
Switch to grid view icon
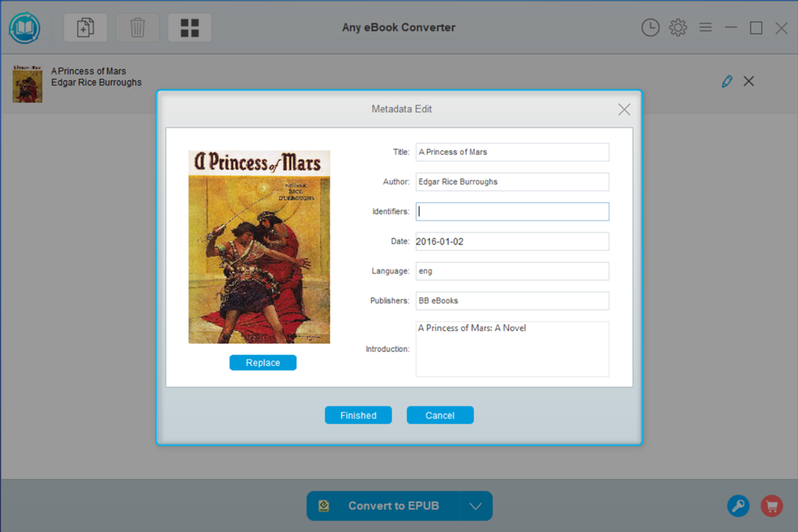(189, 27)
